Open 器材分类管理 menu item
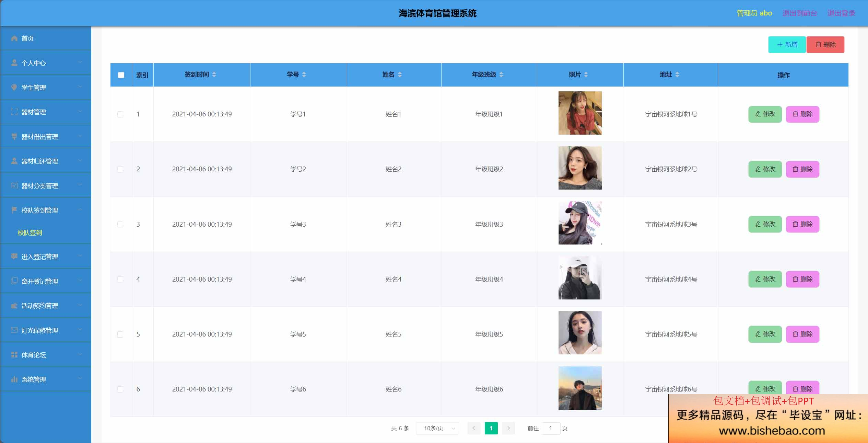Image resolution: width=868 pixels, height=443 pixels. point(46,185)
